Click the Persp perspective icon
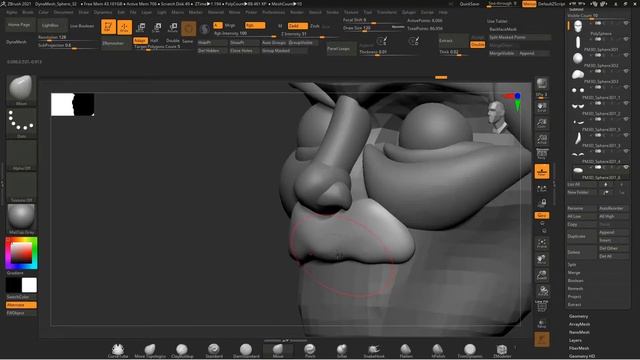 pyautogui.click(x=542, y=154)
